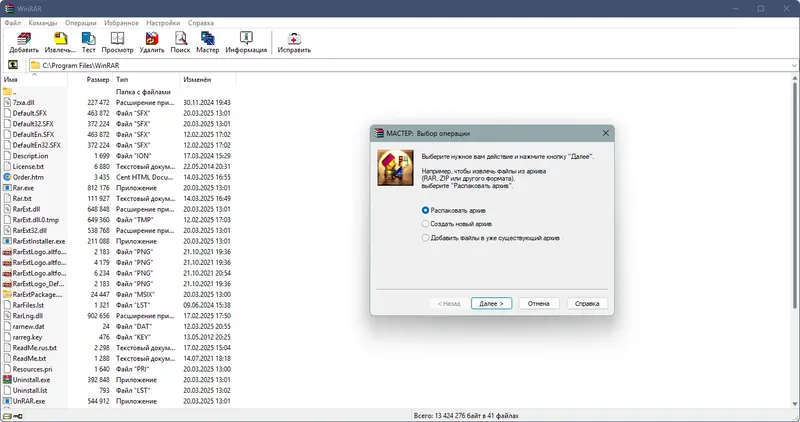800x422 pixels.
Task: Select the RarExt32.dll file name
Action: click(30, 231)
